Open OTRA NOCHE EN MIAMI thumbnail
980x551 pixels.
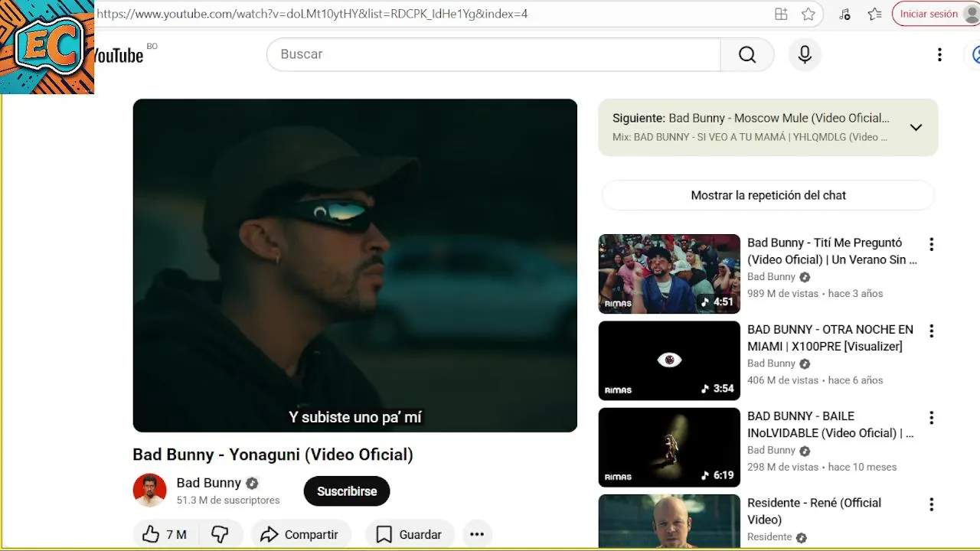click(669, 360)
